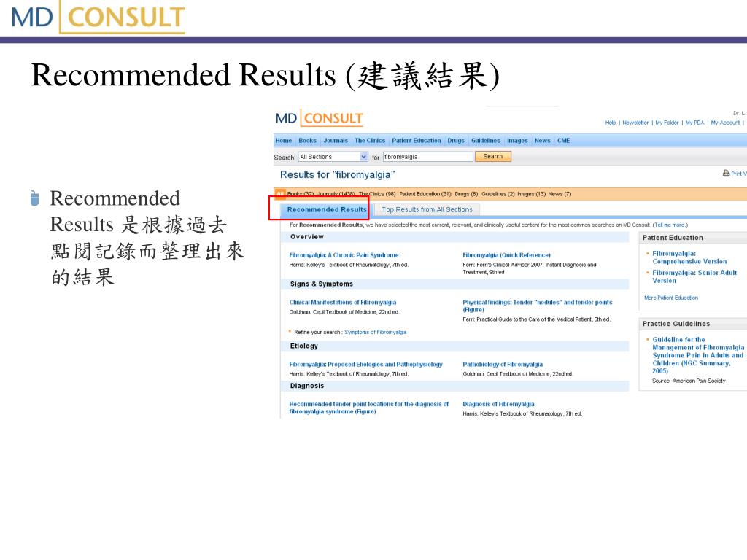This screenshot has height=560, width=747.
Task: Click the Patient Education panel heading
Action: (x=673, y=238)
